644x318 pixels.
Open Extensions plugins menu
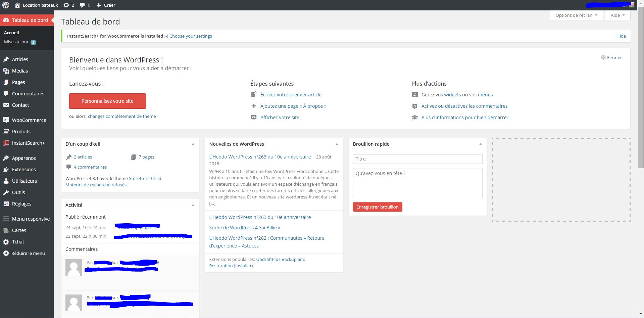[x=23, y=170]
